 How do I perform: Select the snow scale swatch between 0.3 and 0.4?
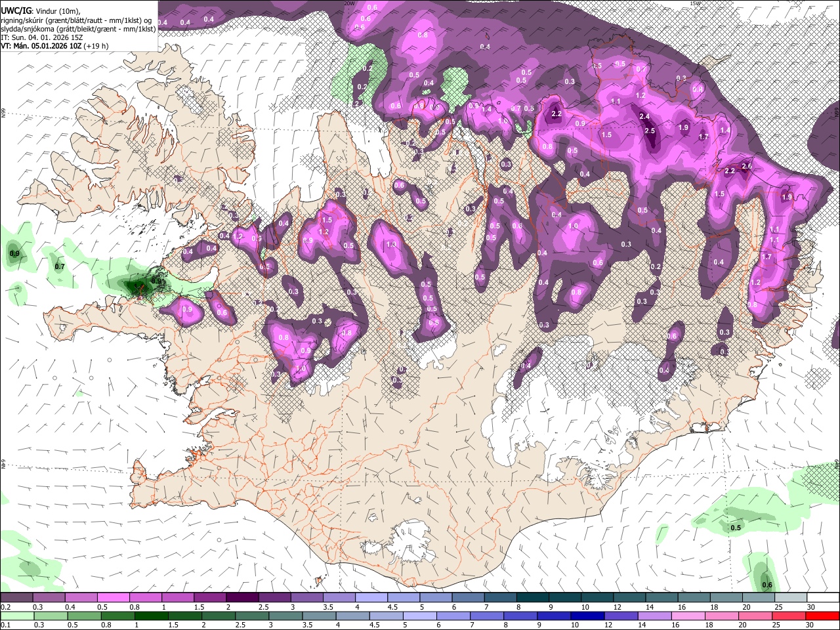click(49, 597)
